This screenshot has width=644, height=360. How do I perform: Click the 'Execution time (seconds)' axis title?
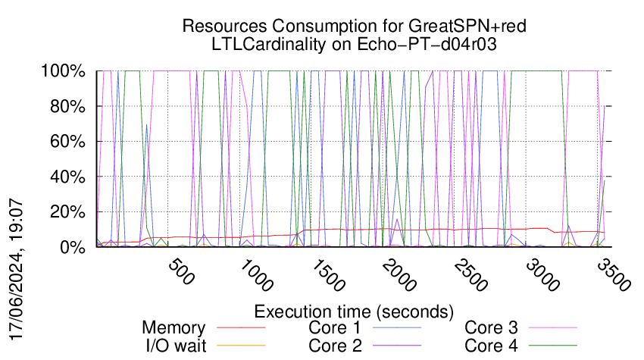pos(354,312)
